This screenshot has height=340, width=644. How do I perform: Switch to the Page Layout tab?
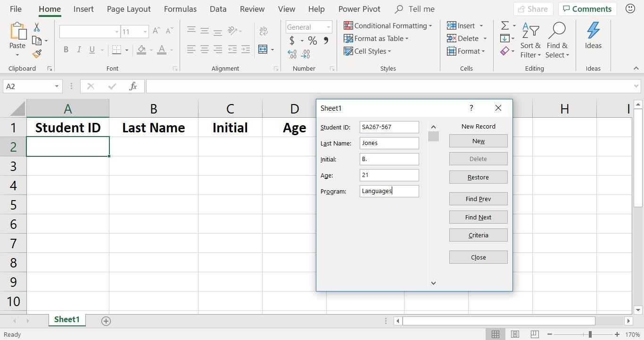click(x=129, y=9)
